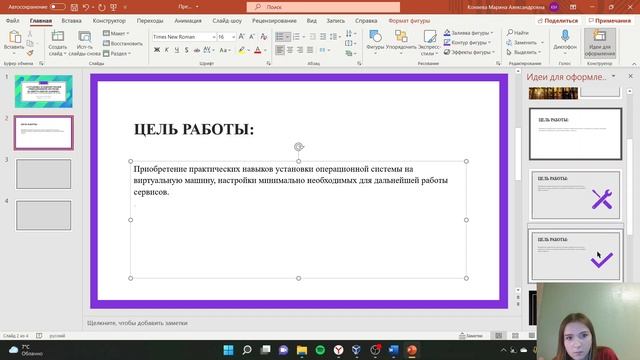The width and height of the screenshot is (640, 360).
Task: Close the Design Ideas pane with X
Action: click(x=630, y=76)
